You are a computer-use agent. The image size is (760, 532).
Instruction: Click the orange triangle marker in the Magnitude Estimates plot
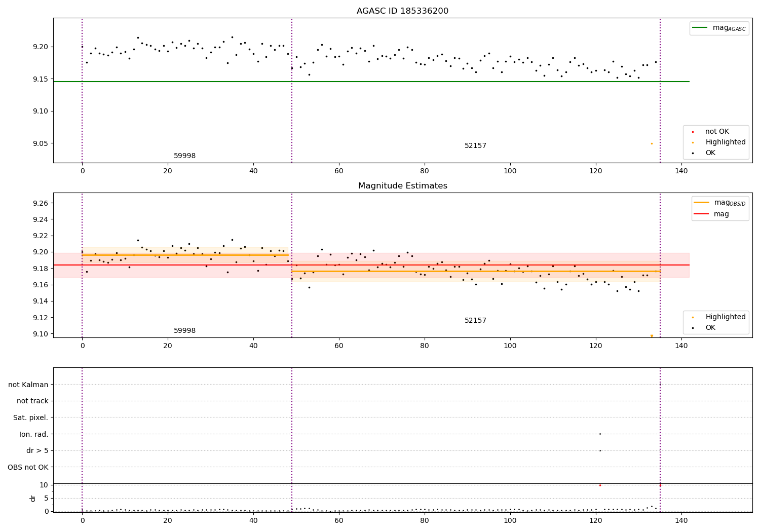[652, 336]
